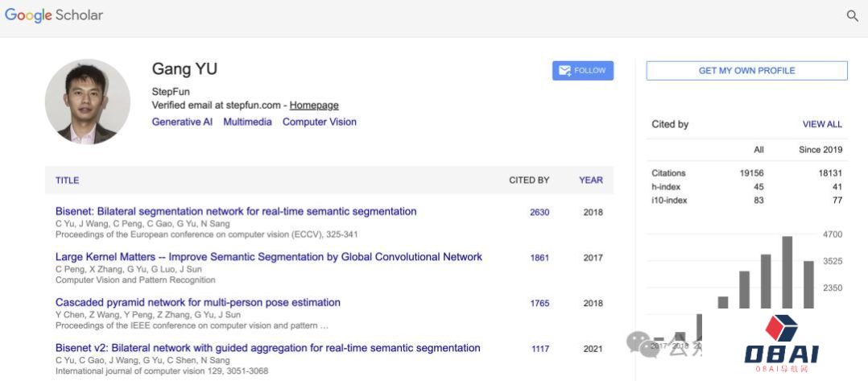Click Gang YU's profile photo

coord(88,101)
